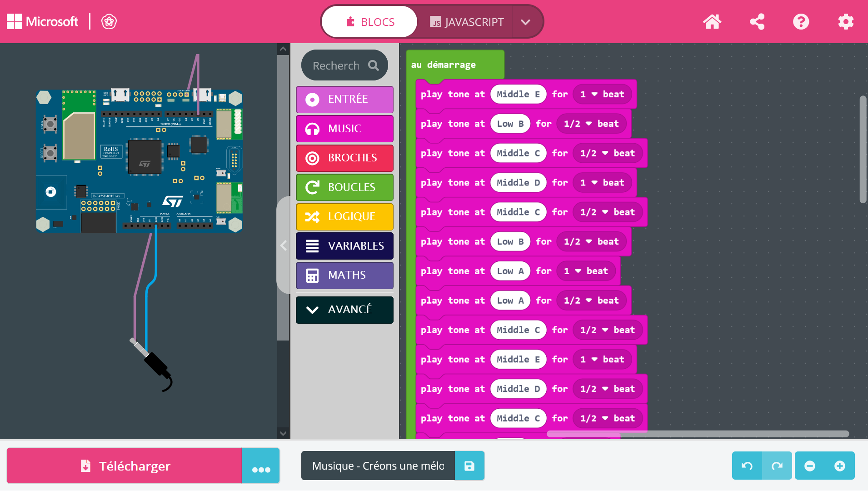Click the project name input field
This screenshot has width=868, height=491.
click(377, 466)
